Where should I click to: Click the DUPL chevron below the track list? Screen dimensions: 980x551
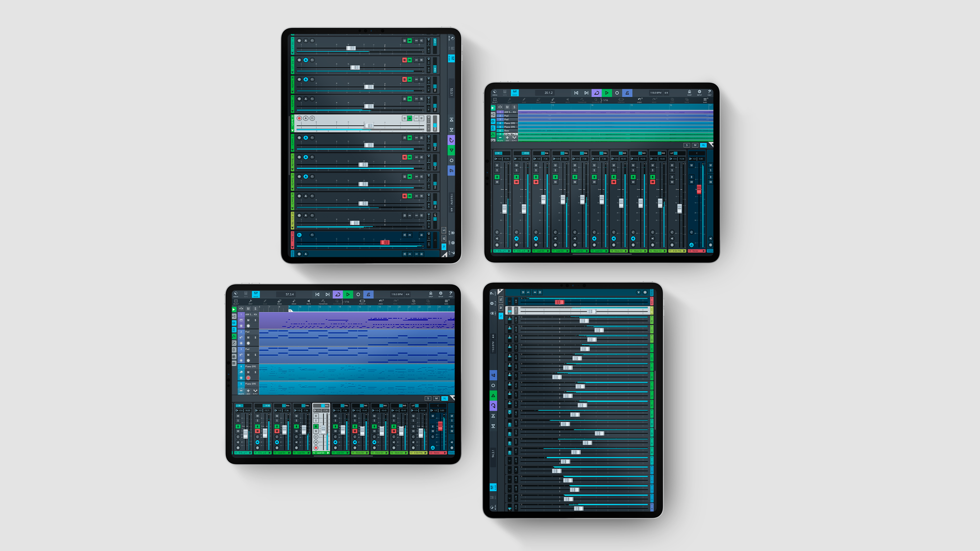[255, 391]
